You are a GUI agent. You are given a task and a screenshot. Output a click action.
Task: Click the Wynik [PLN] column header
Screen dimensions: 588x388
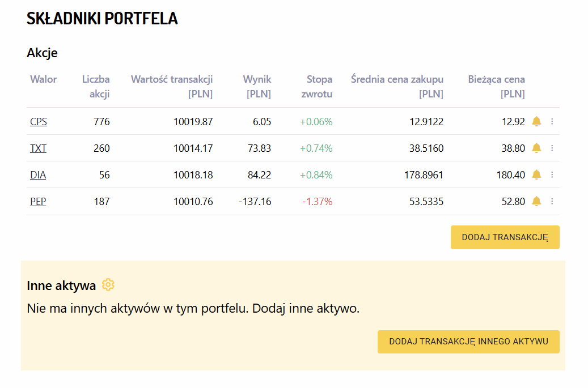click(258, 87)
